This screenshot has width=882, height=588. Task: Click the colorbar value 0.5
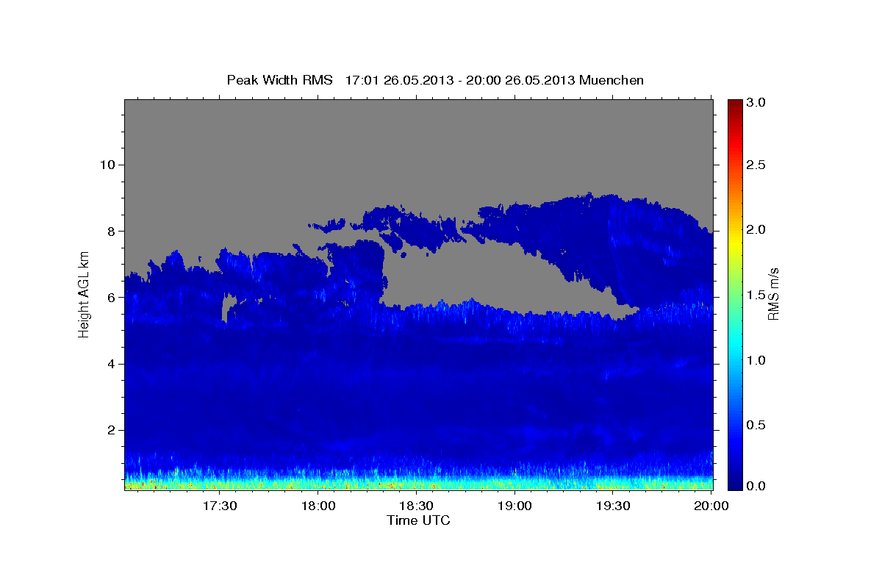click(x=756, y=425)
